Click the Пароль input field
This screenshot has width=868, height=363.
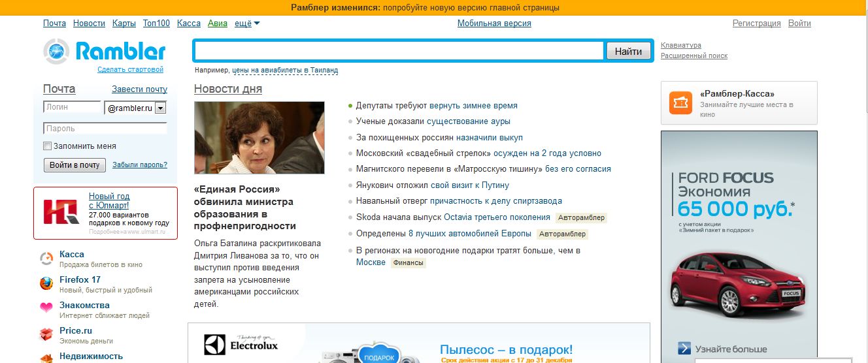point(105,129)
